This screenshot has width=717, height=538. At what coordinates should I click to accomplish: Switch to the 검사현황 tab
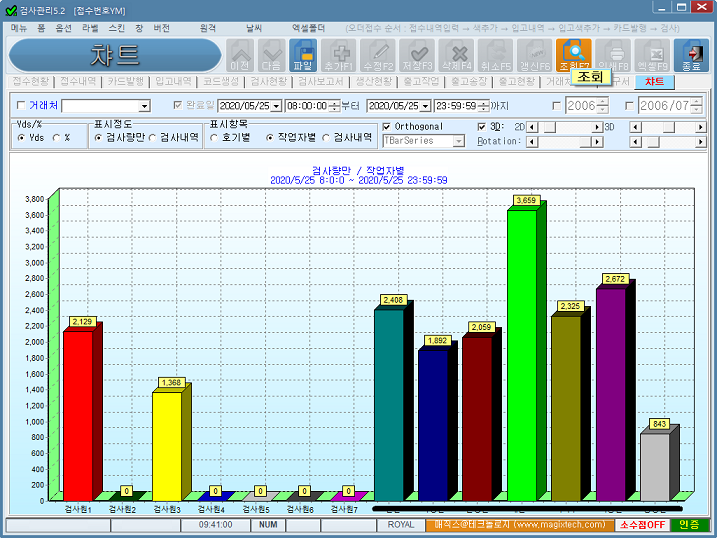pyautogui.click(x=267, y=82)
